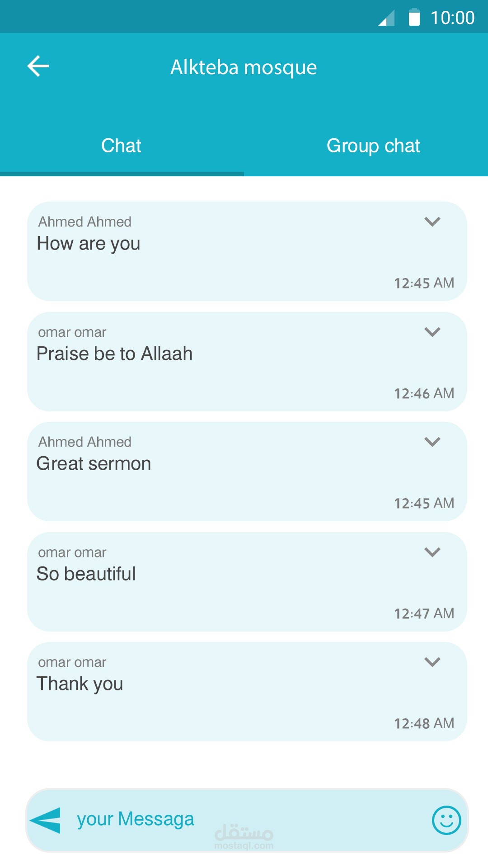This screenshot has width=488, height=868.
Task: Tap the "Great sermon" message text
Action: [x=94, y=464]
